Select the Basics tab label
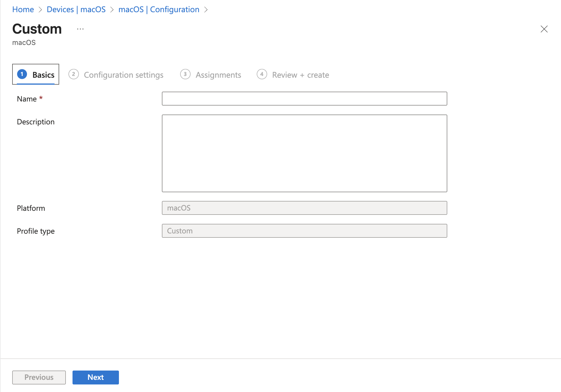 pos(44,75)
